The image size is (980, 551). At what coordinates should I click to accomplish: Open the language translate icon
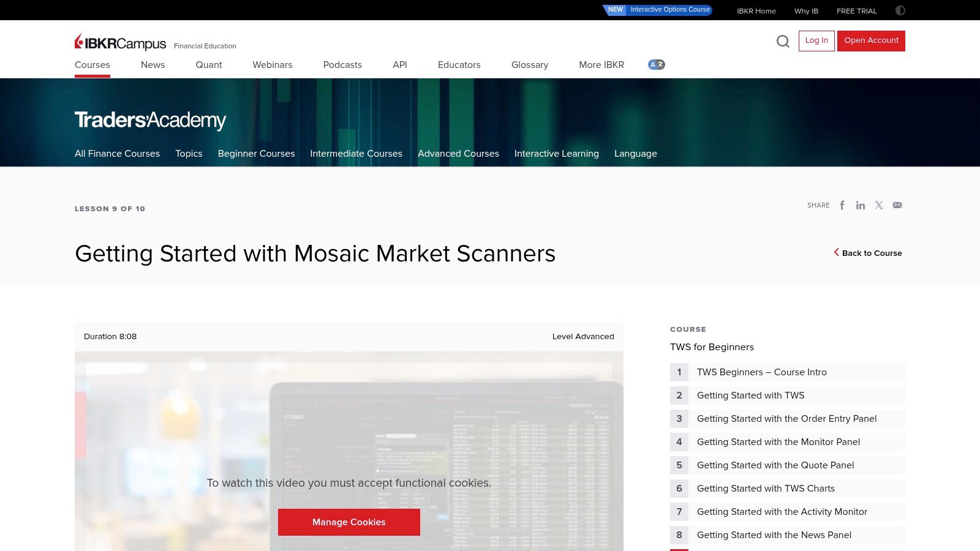coord(657,64)
